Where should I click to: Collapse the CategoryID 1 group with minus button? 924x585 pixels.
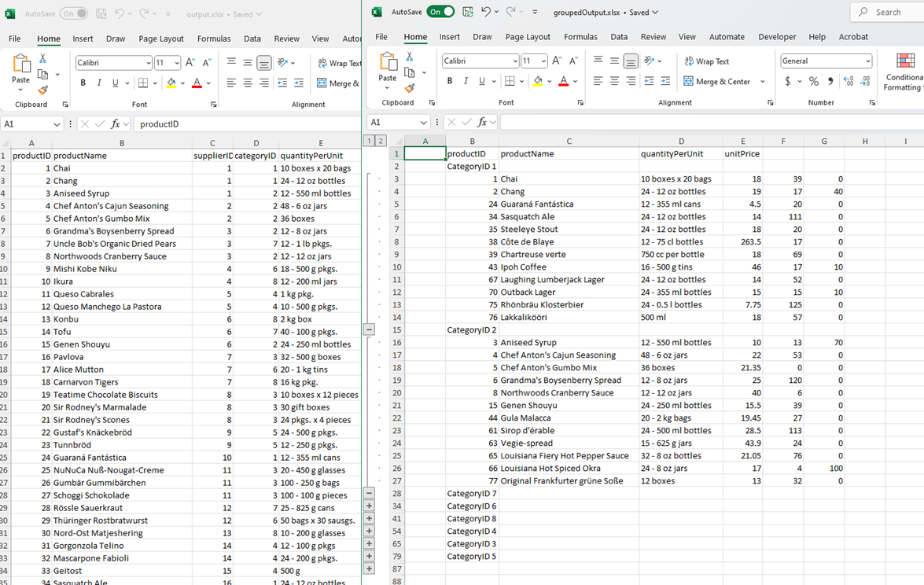369,329
